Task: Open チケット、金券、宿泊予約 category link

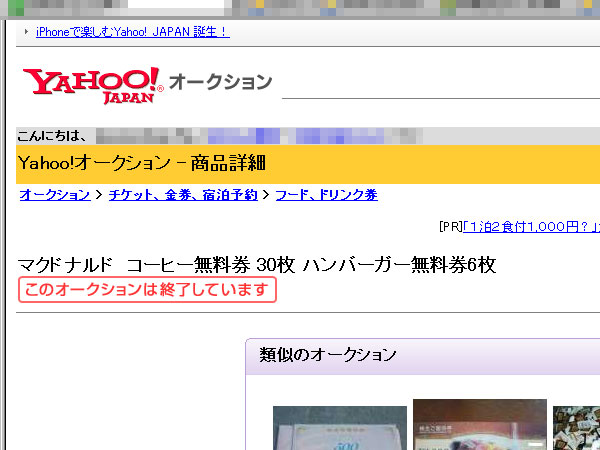Action: coord(183,195)
